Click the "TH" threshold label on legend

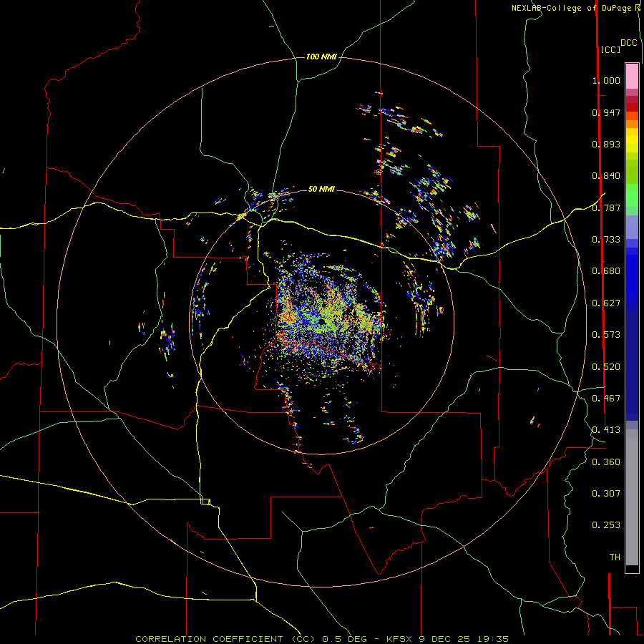615,557
